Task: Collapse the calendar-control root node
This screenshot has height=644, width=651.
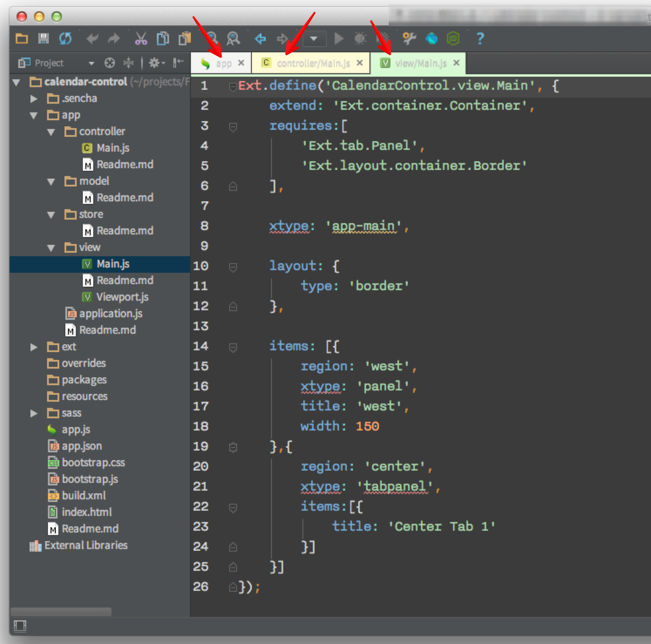Action: point(17,82)
